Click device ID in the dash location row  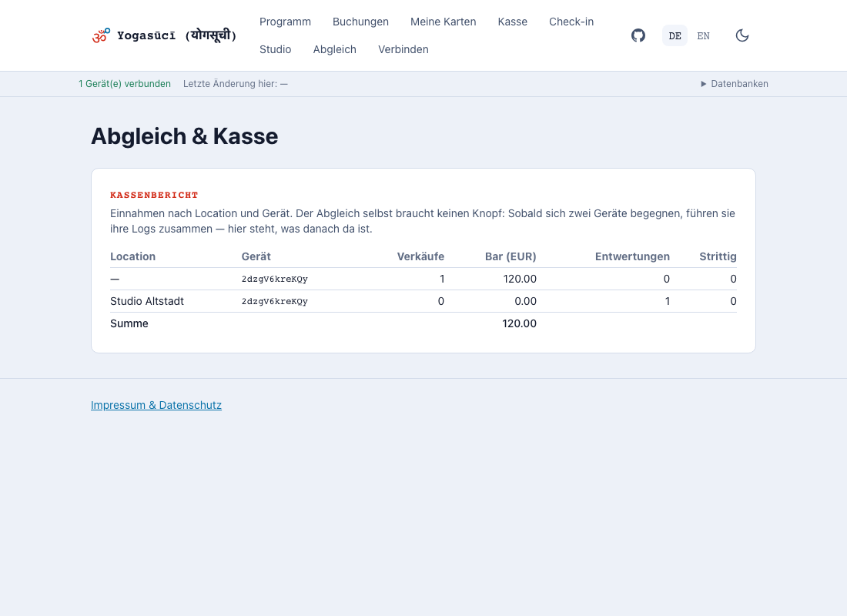[x=274, y=280]
